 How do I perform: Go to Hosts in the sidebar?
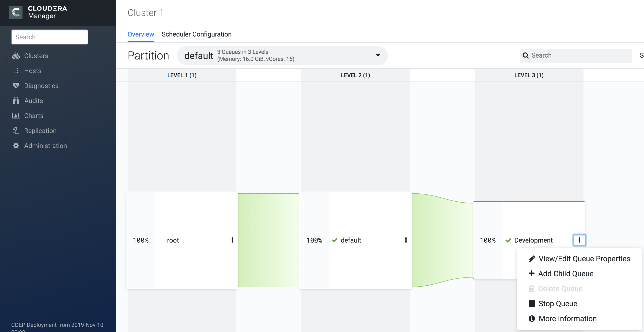[33, 71]
